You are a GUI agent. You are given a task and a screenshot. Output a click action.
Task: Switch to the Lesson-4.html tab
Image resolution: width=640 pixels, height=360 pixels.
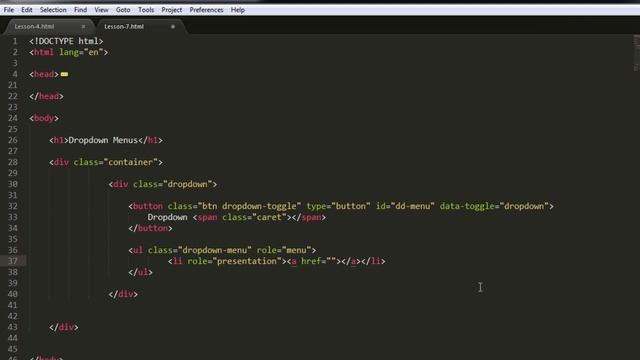(x=34, y=27)
